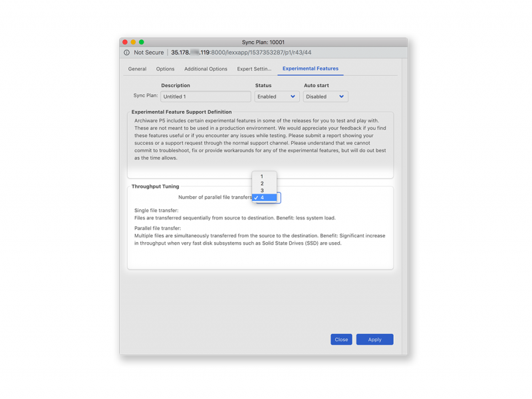Click the Sync Plan: 10001 window title
This screenshot has height=399, width=532.
point(263,42)
